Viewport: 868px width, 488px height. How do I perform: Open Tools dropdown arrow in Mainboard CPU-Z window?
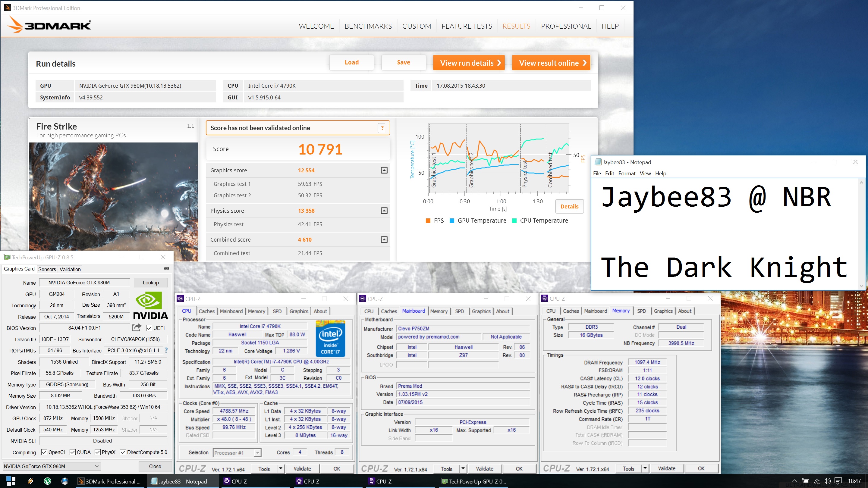point(463,469)
